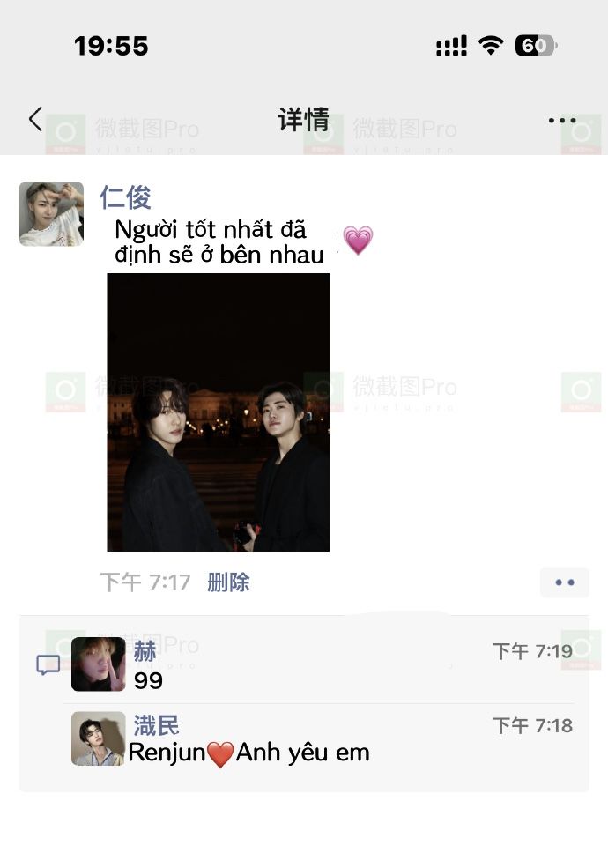Tap the back arrow icon

pyautogui.click(x=35, y=119)
